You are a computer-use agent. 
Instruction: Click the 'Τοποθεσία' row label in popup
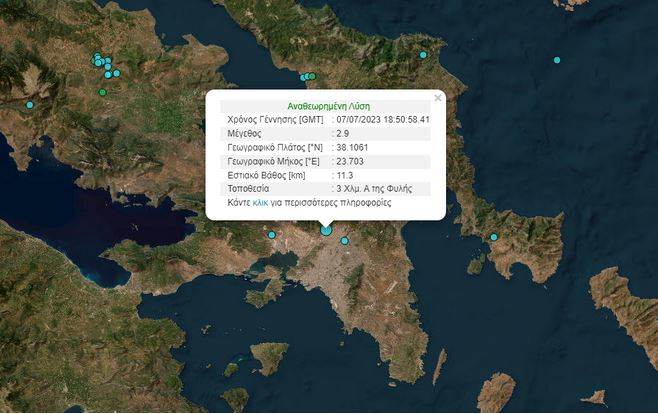click(x=250, y=189)
